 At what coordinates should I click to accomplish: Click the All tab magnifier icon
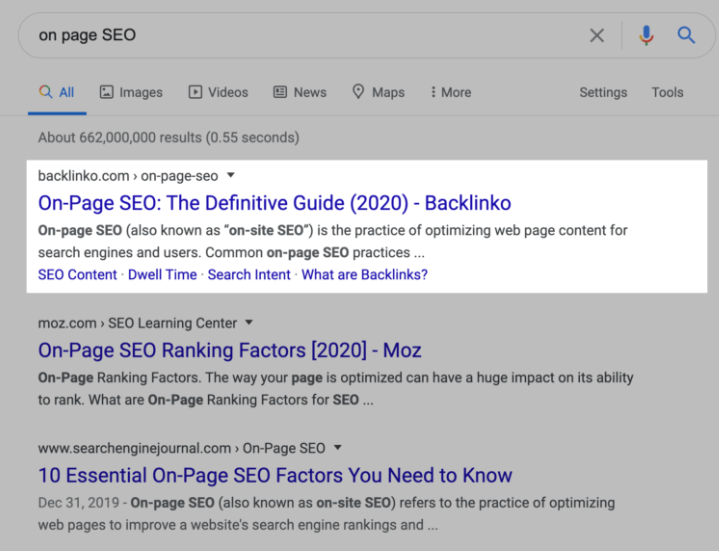pos(45,92)
